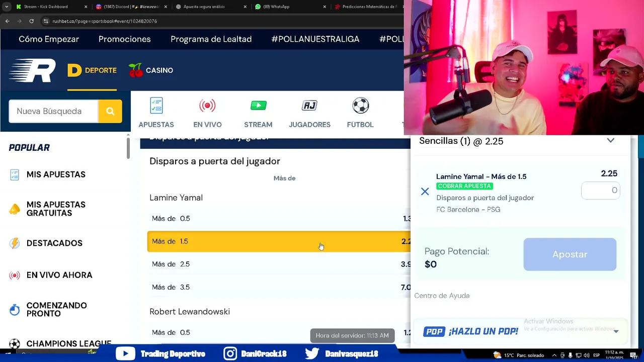Select the Deporte section

pos(92,70)
